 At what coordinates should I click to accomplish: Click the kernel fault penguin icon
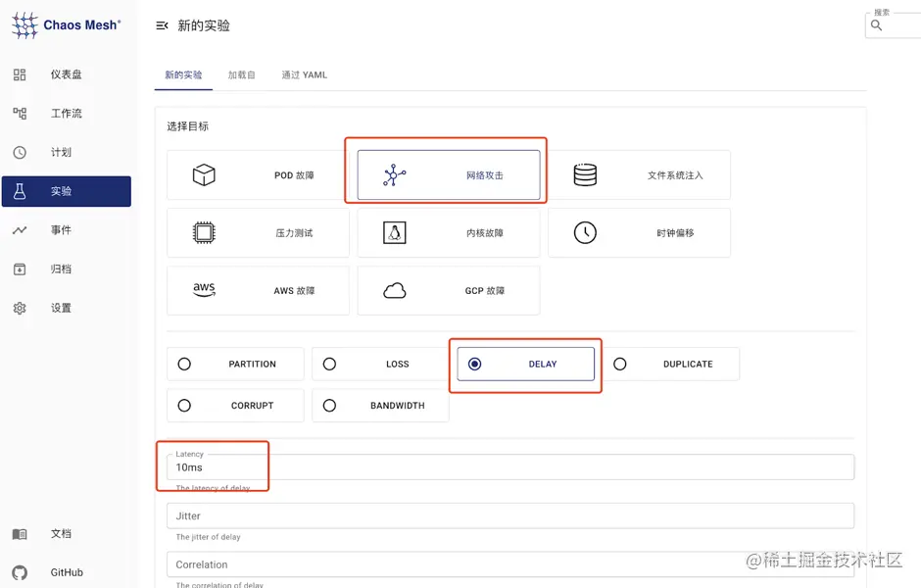pos(394,232)
